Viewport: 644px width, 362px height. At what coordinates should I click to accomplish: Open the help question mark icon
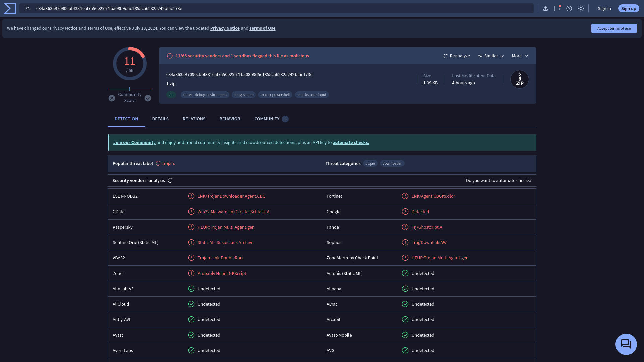coord(569,9)
